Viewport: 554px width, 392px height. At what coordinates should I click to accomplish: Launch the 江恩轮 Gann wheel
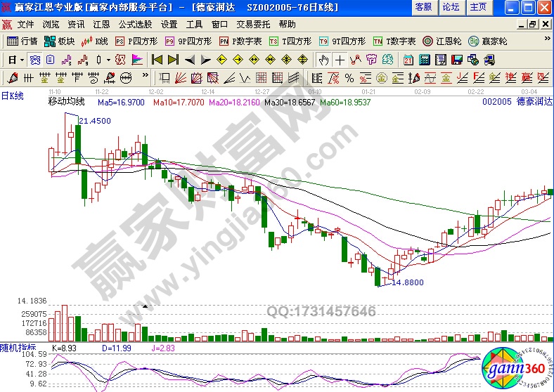point(442,41)
